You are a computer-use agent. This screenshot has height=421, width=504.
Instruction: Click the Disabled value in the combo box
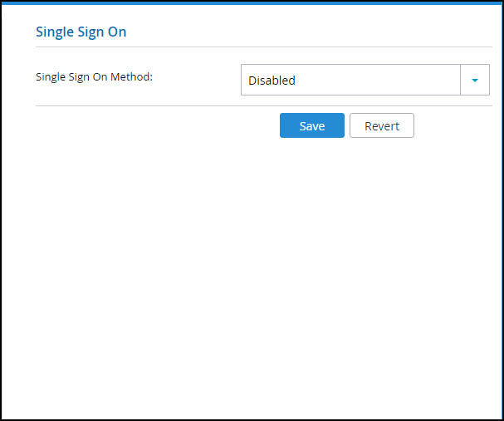272,81
